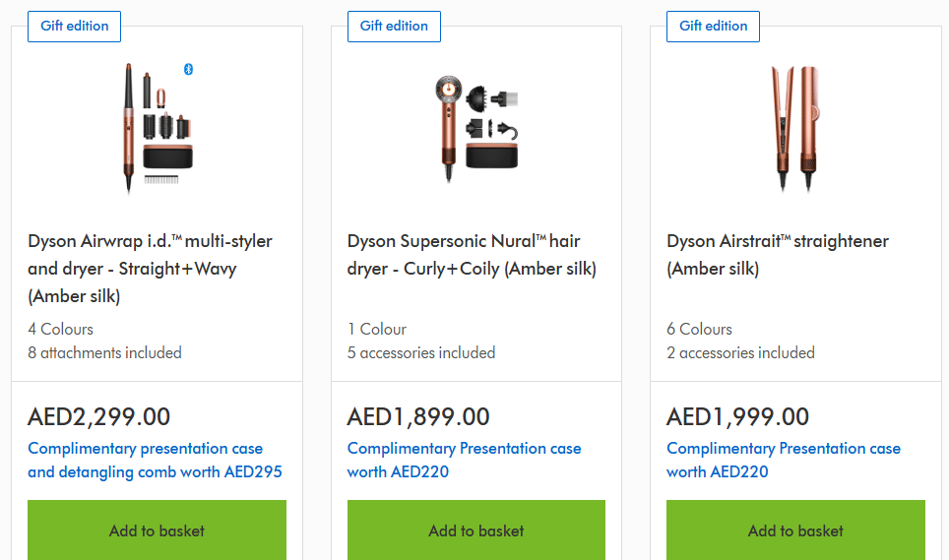Add the Supersonic Nural hair dryer to basket
Image resolution: width=949 pixels, height=560 pixels.
point(476,530)
